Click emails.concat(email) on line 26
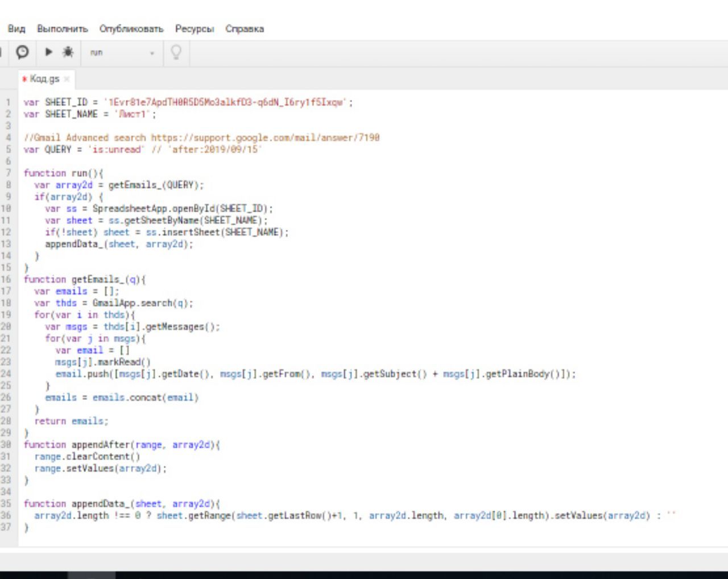Viewport: 728px width, 579px height. click(146, 398)
